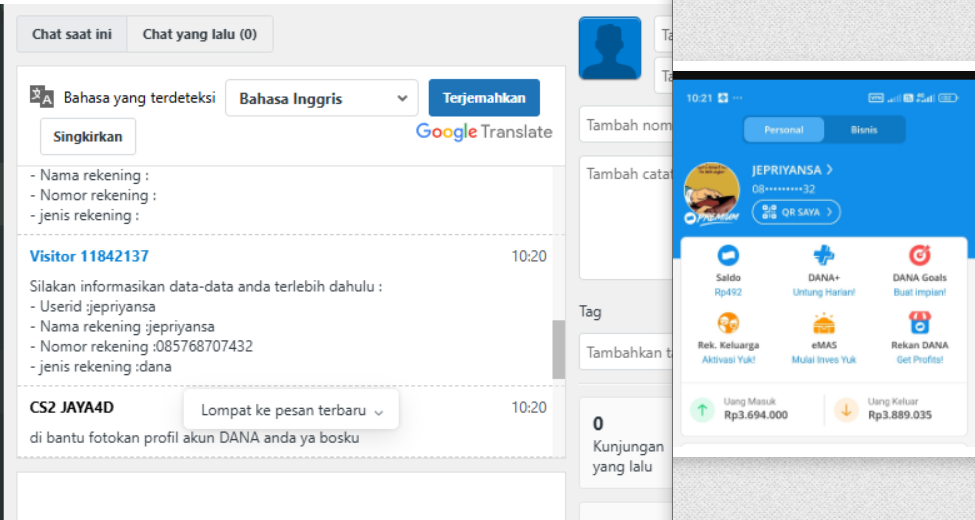975x520 pixels.
Task: Click the Singkirkan button
Action: click(88, 136)
